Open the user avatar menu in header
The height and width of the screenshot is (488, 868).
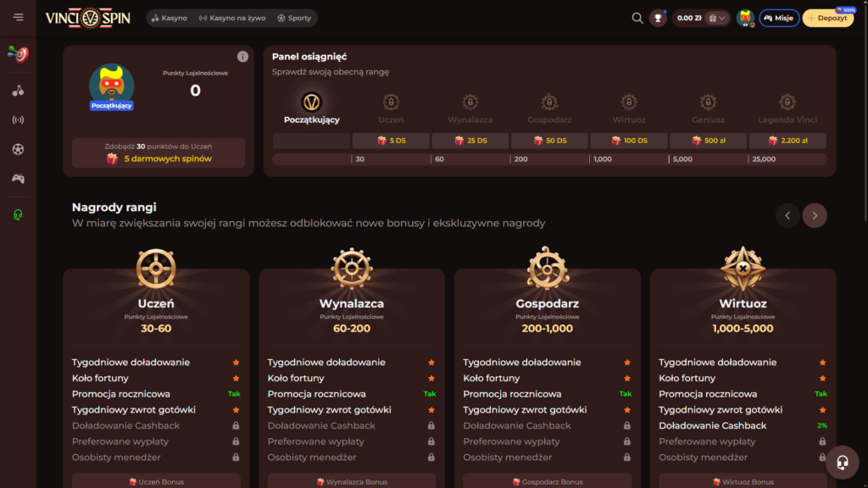point(745,18)
